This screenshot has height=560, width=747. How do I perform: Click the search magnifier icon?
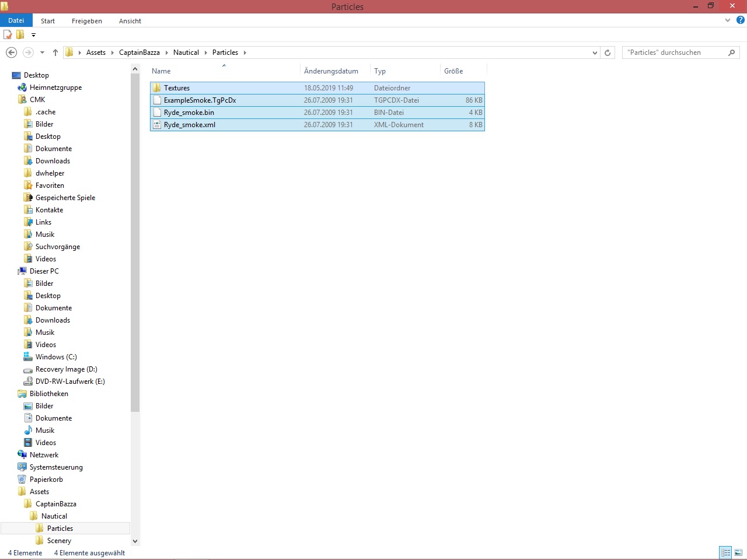[x=731, y=52]
